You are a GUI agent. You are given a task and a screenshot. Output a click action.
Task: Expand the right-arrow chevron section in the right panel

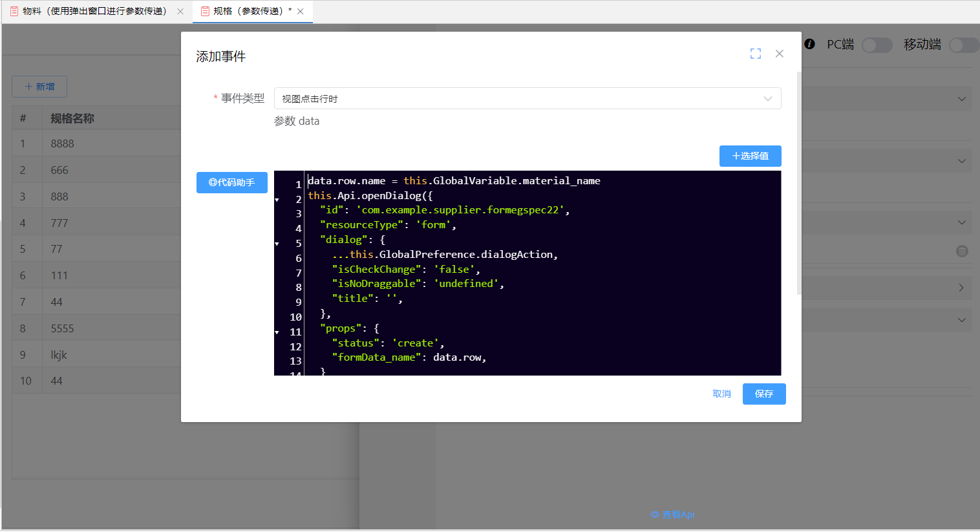(x=961, y=288)
